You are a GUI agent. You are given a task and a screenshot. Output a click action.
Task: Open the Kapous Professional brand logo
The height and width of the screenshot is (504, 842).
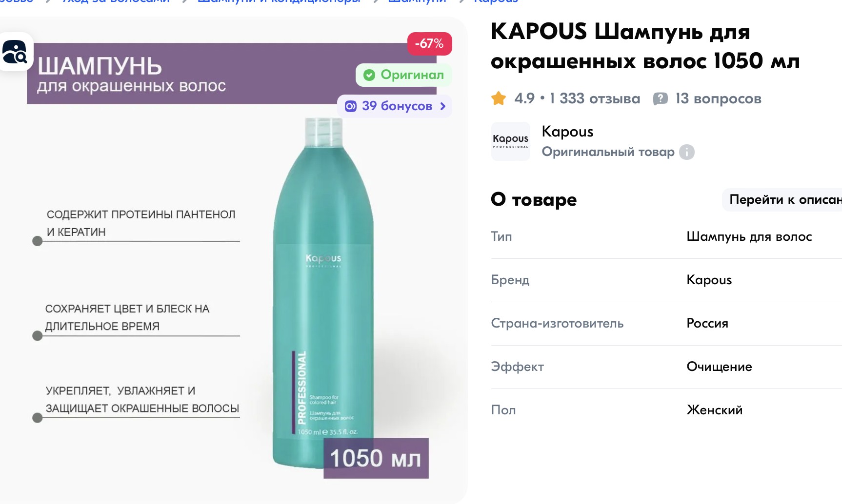(x=510, y=141)
